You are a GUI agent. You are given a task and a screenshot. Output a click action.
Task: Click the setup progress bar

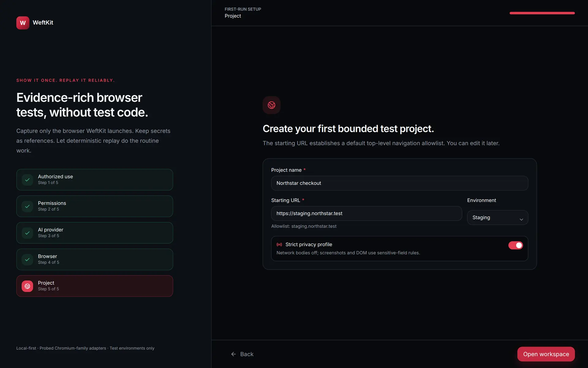pos(542,13)
